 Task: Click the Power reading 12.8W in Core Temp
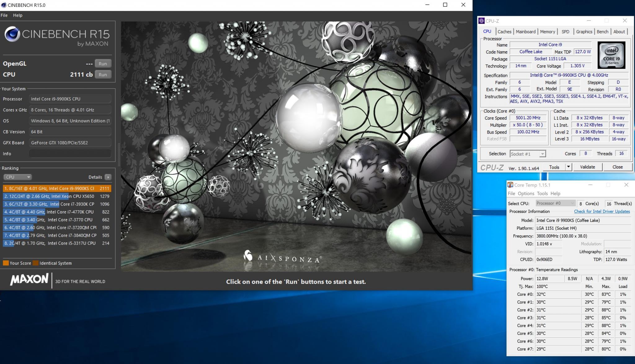[549, 278]
